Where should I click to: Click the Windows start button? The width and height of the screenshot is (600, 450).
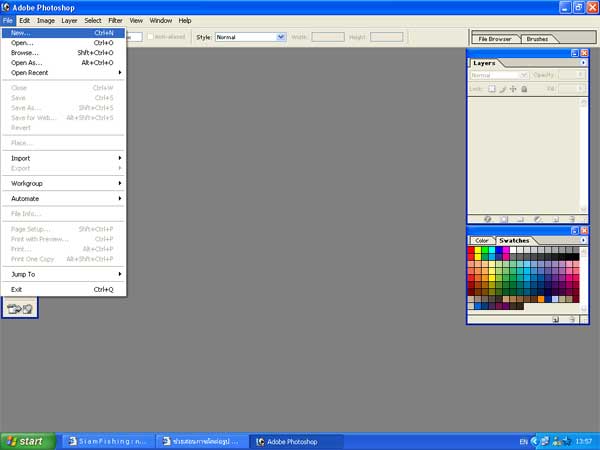28,441
